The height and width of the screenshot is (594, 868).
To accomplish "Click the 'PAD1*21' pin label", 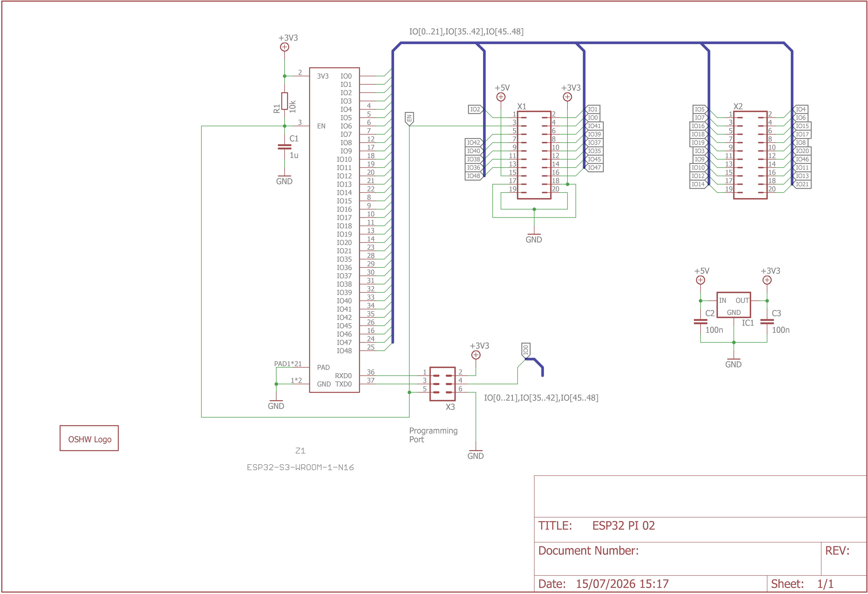I will [288, 364].
